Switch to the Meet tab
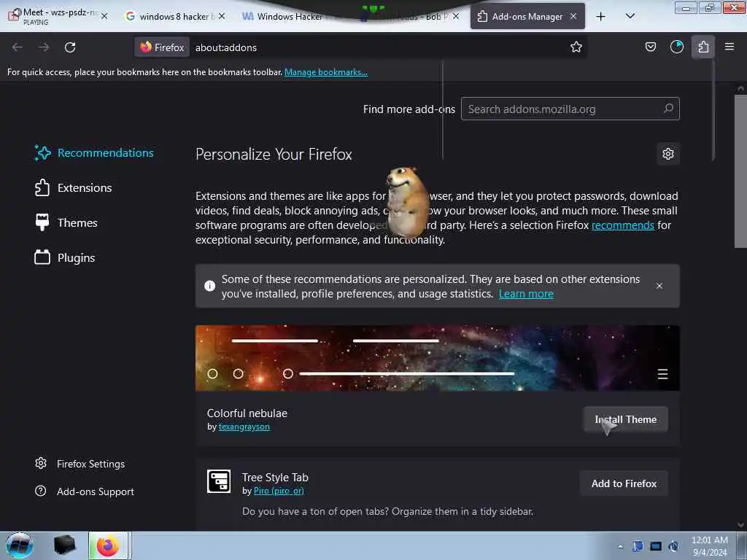Screen dimensions: 747x560 coord(56,16)
